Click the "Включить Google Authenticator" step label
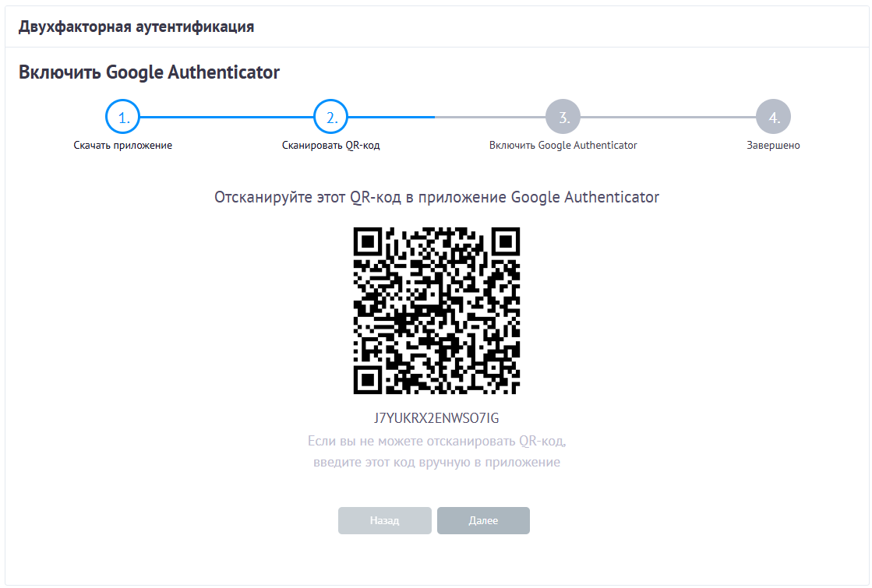 (x=563, y=146)
